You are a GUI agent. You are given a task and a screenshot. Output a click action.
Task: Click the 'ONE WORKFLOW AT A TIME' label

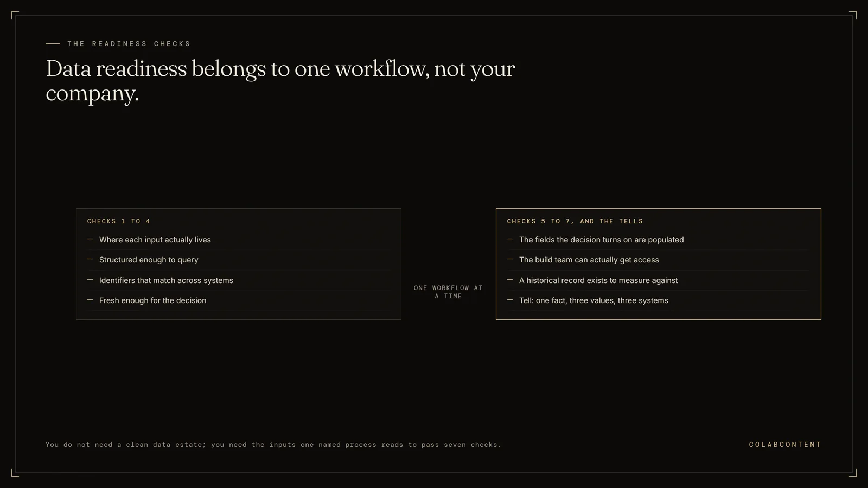point(448,292)
